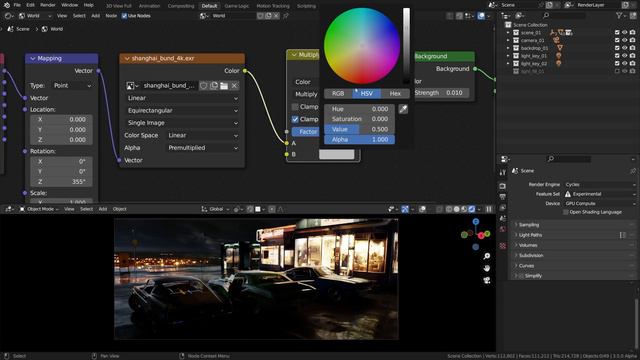
Task: Expand scene_01 collection in outliner
Action: (508, 33)
